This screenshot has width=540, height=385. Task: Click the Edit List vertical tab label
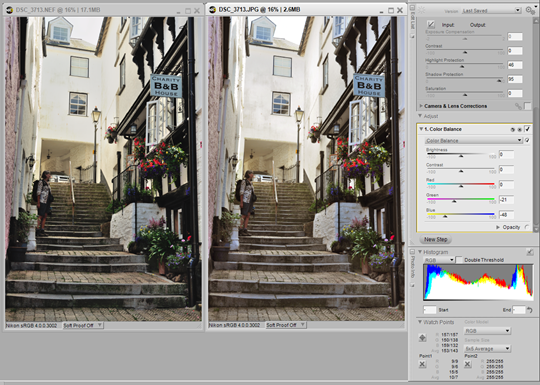click(x=413, y=20)
